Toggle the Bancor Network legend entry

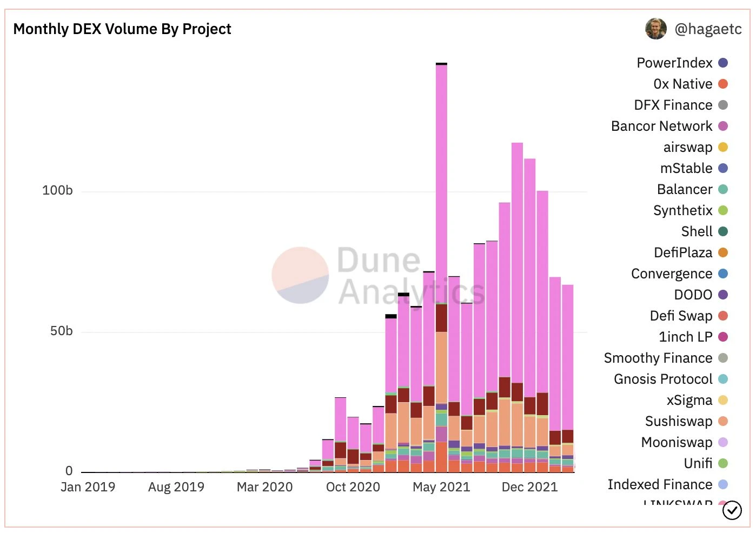669,126
